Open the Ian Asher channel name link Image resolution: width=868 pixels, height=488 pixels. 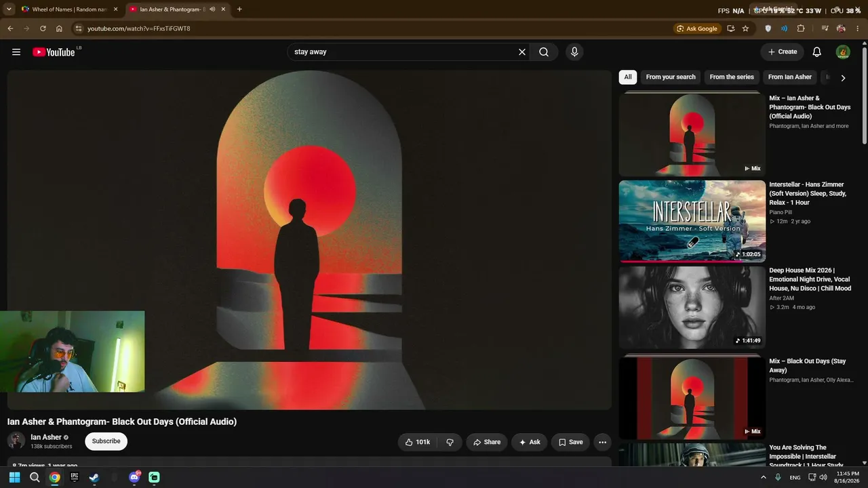click(46, 437)
